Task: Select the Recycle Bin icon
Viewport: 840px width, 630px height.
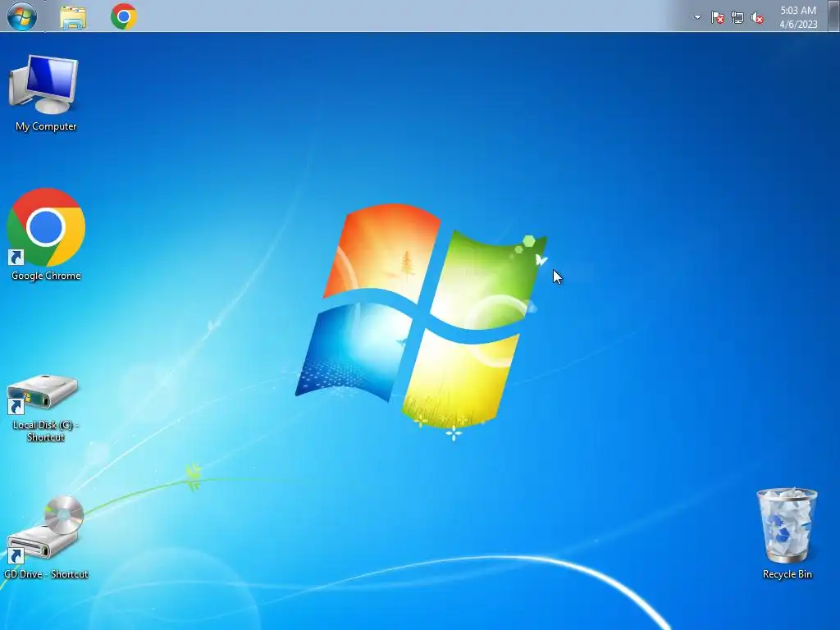Action: (787, 525)
